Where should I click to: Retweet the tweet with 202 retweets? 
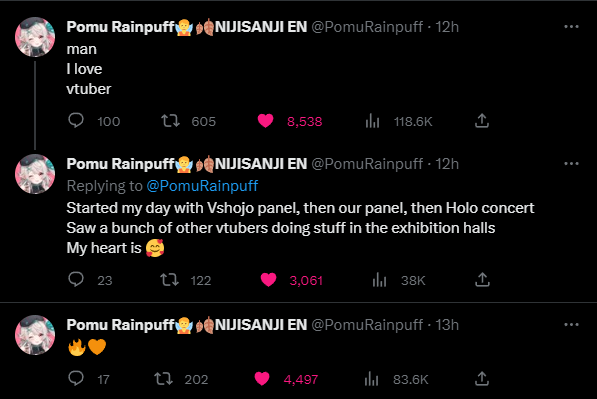point(163,379)
